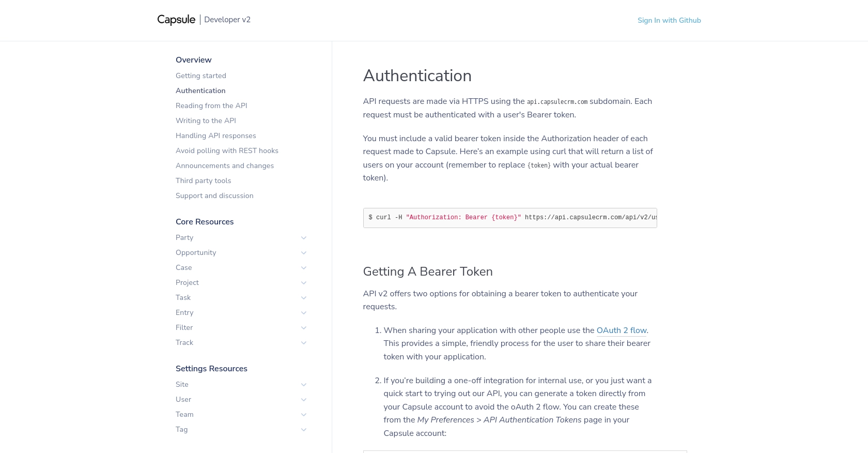Click the Settings Resources heading
Viewport: 868px width, 453px height.
point(211,369)
